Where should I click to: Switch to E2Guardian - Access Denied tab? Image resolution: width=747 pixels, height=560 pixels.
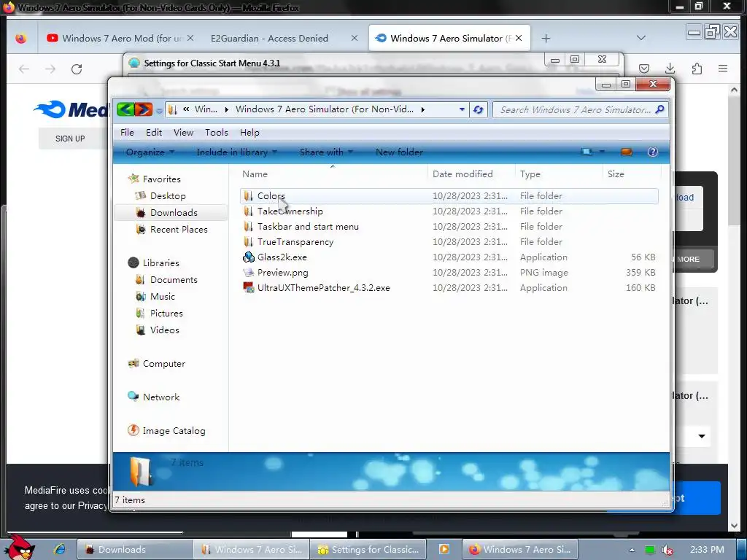283,38
